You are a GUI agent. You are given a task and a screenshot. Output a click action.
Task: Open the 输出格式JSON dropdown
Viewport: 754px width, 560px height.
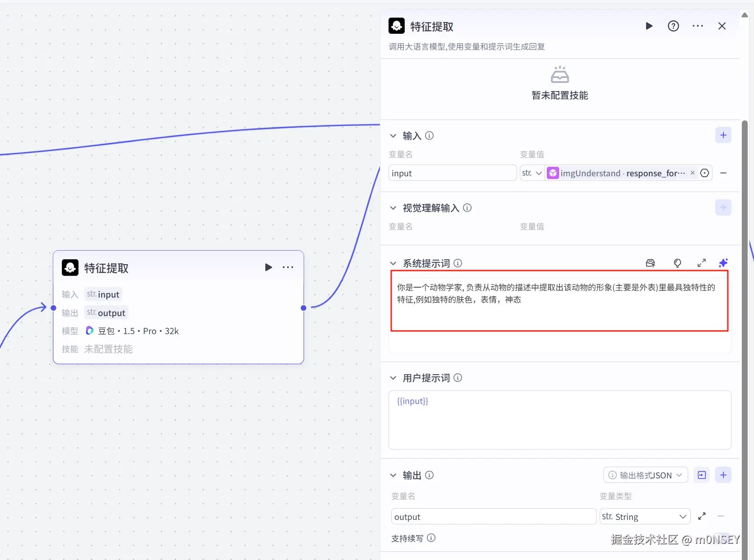pyautogui.click(x=645, y=475)
